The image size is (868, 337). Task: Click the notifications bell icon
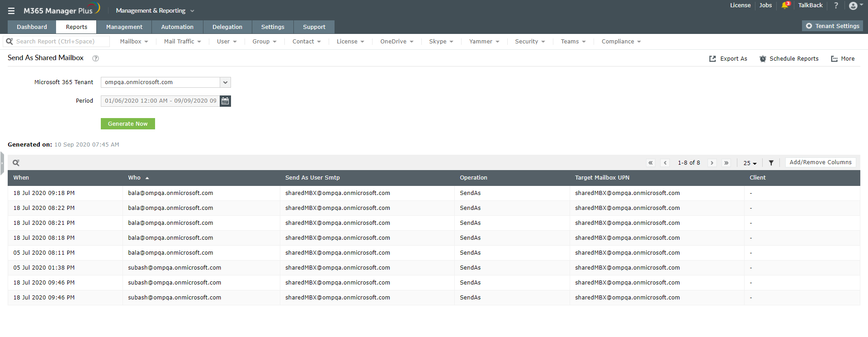[785, 5]
